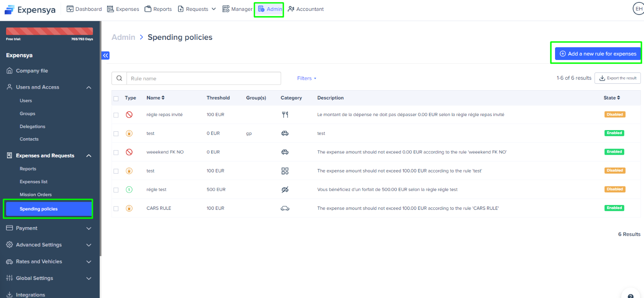This screenshot has width=644, height=298.
Task: Click the grid category icon for test rule
Action: (285, 171)
